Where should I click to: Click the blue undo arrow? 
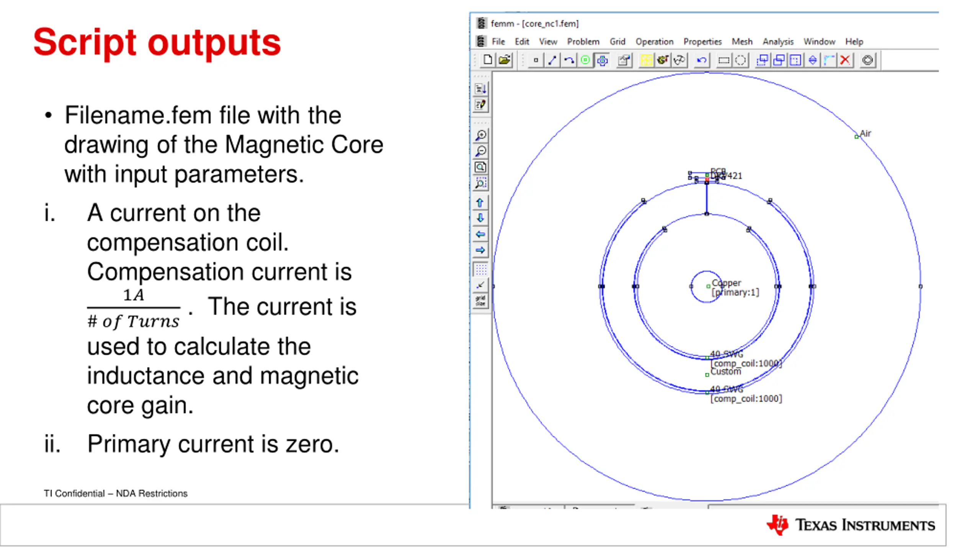click(701, 60)
